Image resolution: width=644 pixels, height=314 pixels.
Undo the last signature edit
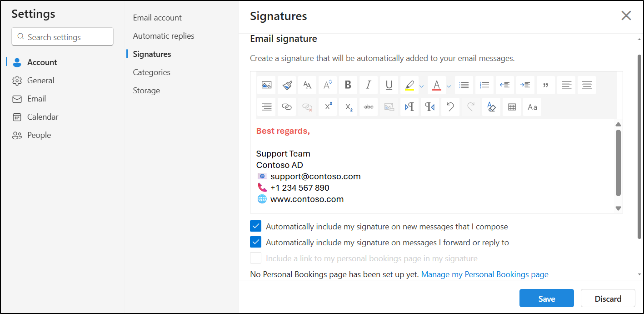(x=450, y=106)
